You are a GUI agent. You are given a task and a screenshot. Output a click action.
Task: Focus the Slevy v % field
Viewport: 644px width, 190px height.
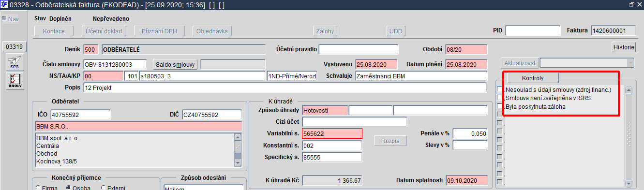[x=470, y=145]
